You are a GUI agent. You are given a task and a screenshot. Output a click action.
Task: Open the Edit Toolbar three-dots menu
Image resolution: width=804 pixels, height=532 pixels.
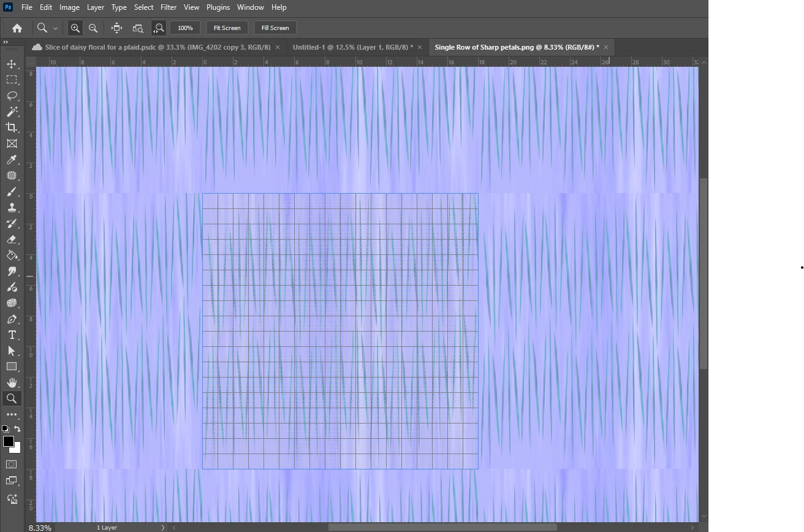12,414
